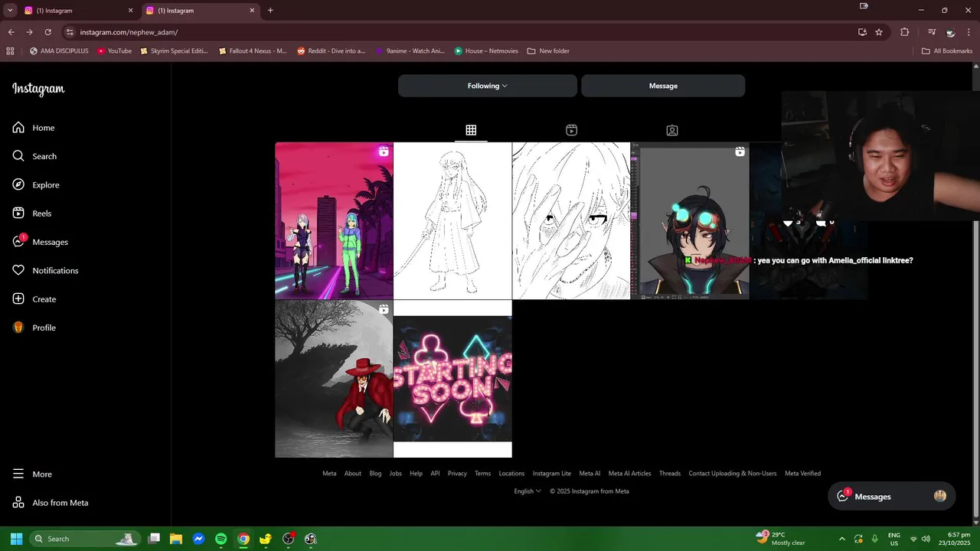This screenshot has width=980, height=551.
Task: Click the Message button on profile
Action: [x=663, y=86]
